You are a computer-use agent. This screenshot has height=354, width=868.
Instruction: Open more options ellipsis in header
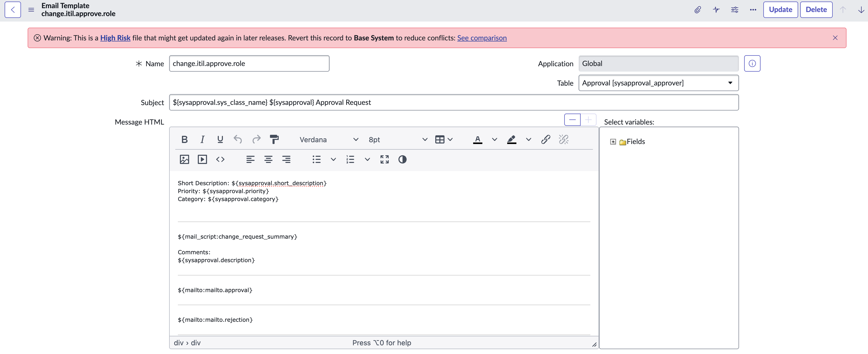[753, 10]
